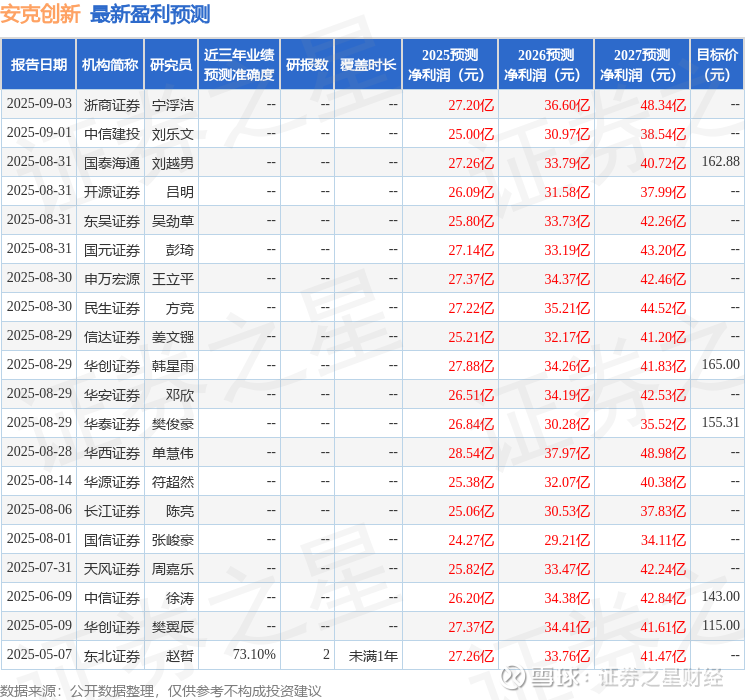Click analyst name 刘乐文
This screenshot has height=700, width=745.
[173, 134]
